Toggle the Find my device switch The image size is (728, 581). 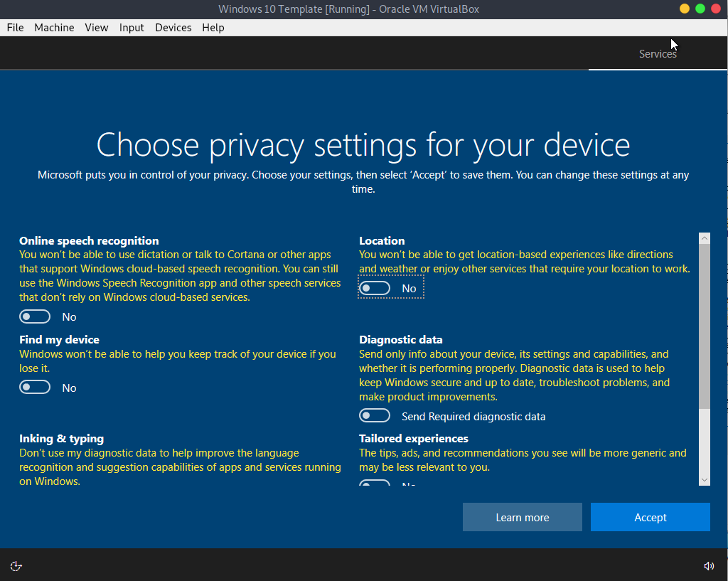[x=35, y=388]
